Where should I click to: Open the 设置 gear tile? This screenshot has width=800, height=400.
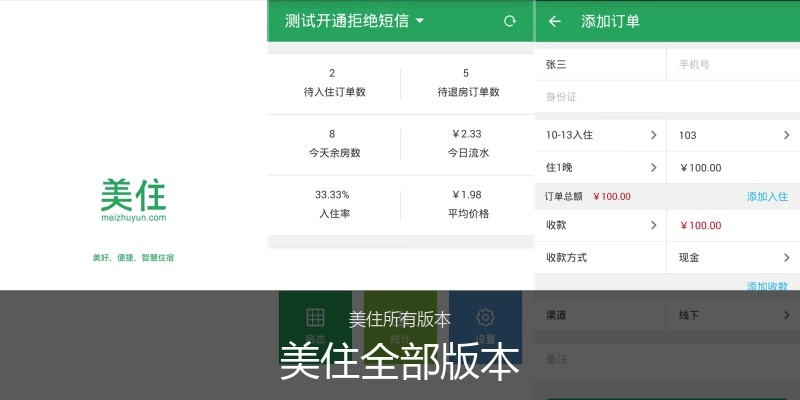pyautogui.click(x=485, y=327)
